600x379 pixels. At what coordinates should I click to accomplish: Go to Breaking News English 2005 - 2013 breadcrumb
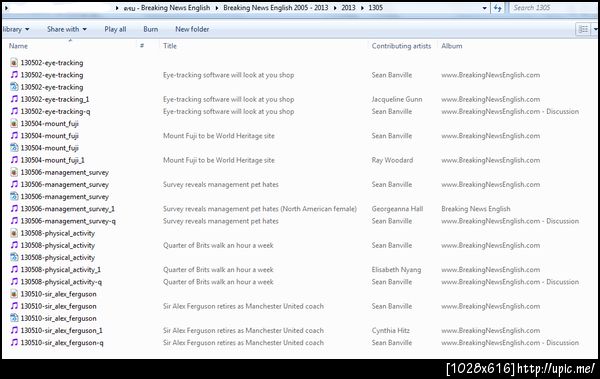click(276, 8)
